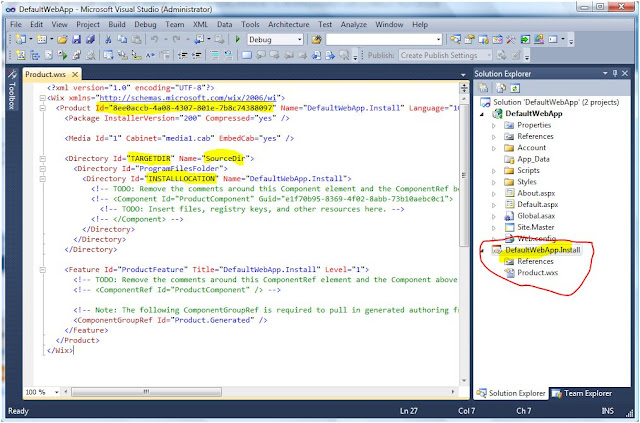Click the Toggle Bookmark icon
This screenshot has height=423, width=640.
(246, 55)
